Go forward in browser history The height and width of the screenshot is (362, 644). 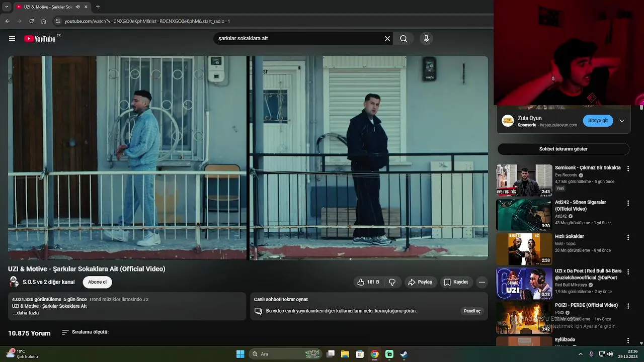[x=19, y=21]
